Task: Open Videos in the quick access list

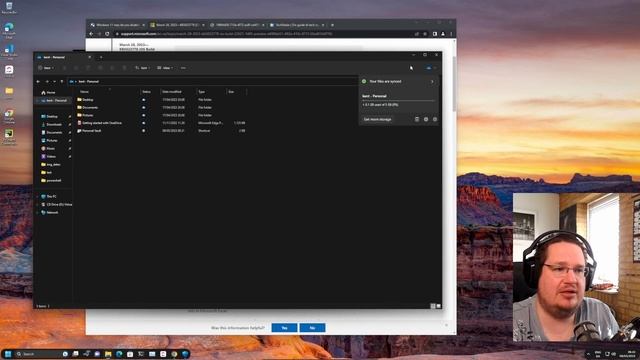Action: [51, 157]
